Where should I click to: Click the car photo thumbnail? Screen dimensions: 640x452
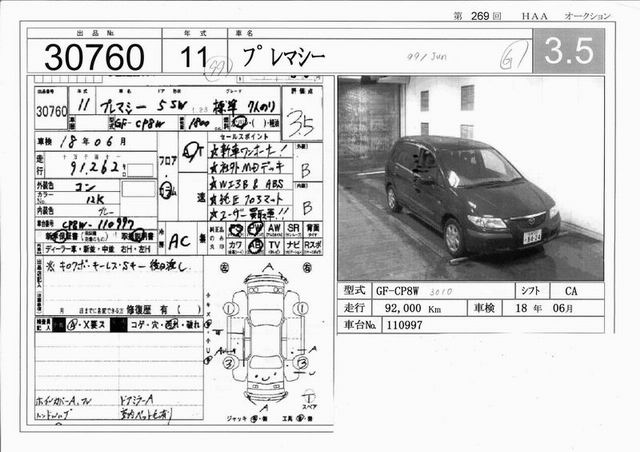470,178
